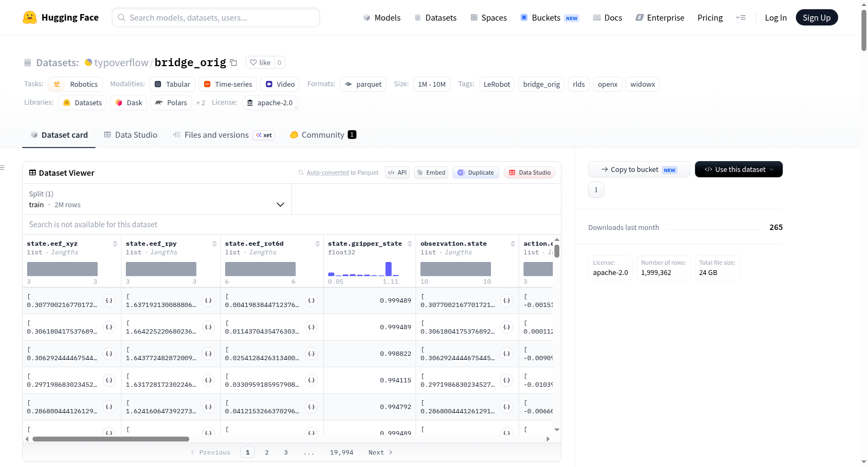Expand JSON for observation.state first row
868x467 pixels.
pos(507,300)
